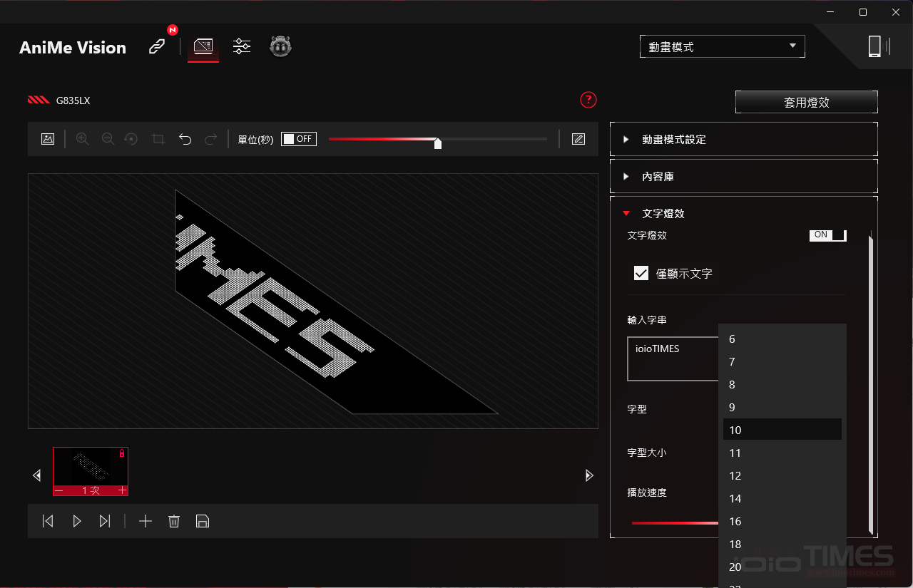Choose font size 11 from list

[x=782, y=453]
